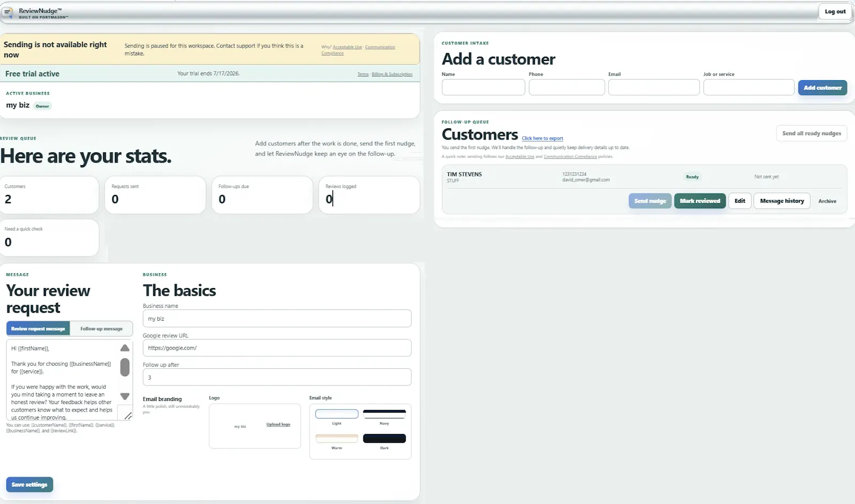Open Communication Compliance link under Customers
The height and width of the screenshot is (504, 855).
tap(570, 157)
